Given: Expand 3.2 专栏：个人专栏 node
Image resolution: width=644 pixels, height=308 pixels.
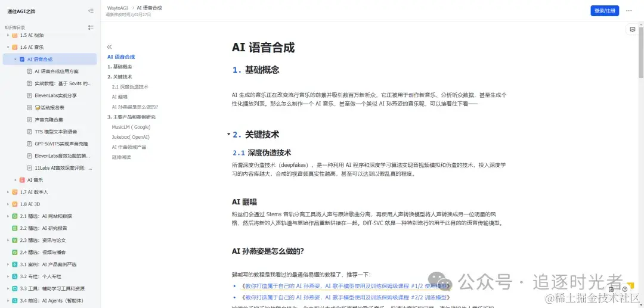Looking at the screenshot, I should click(8, 276).
